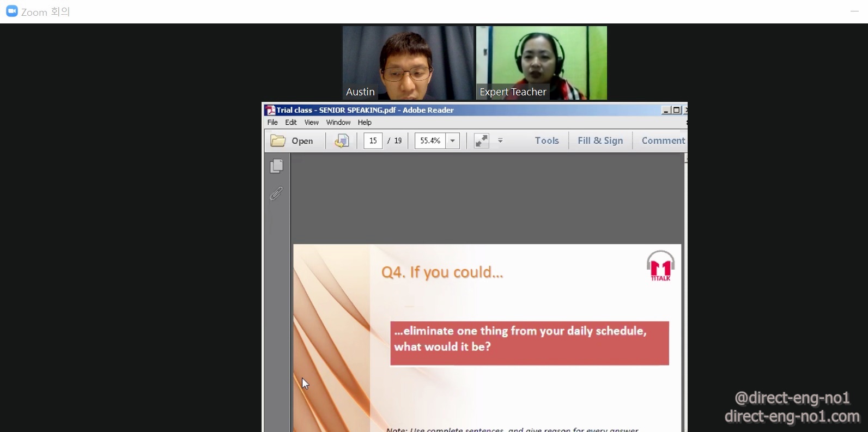Screen dimensions: 868x432
Task: Select Expert Teacher's video thumbnail
Action: tap(542, 63)
